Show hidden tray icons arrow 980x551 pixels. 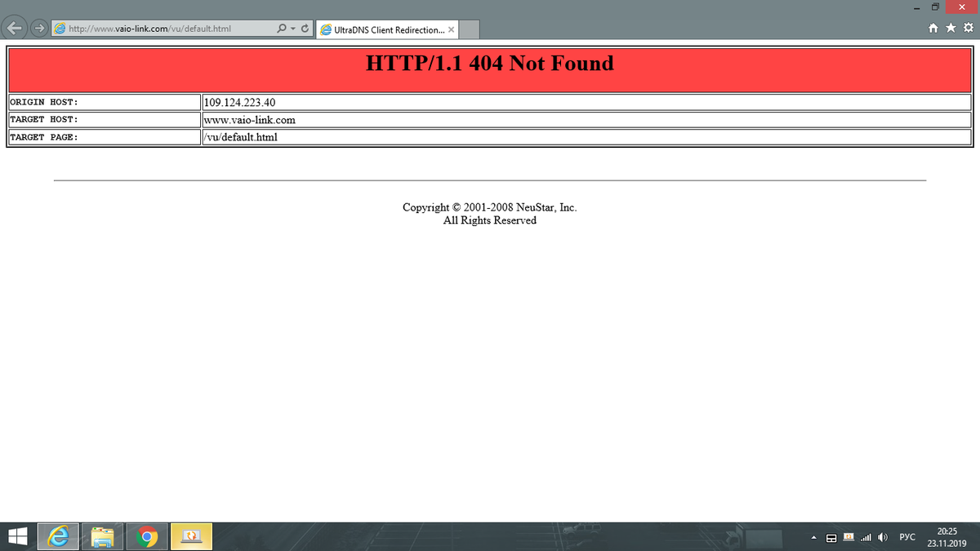coord(814,538)
